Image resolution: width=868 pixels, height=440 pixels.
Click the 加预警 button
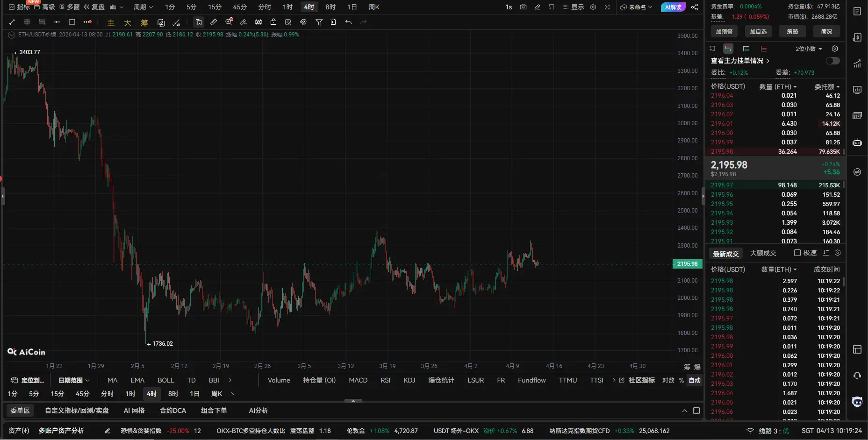[724, 31]
